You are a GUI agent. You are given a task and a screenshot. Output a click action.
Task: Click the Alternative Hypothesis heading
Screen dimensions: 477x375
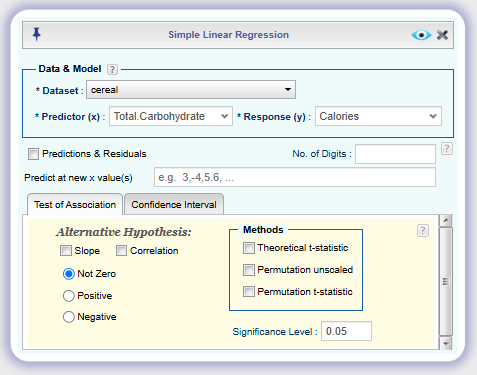(x=124, y=232)
